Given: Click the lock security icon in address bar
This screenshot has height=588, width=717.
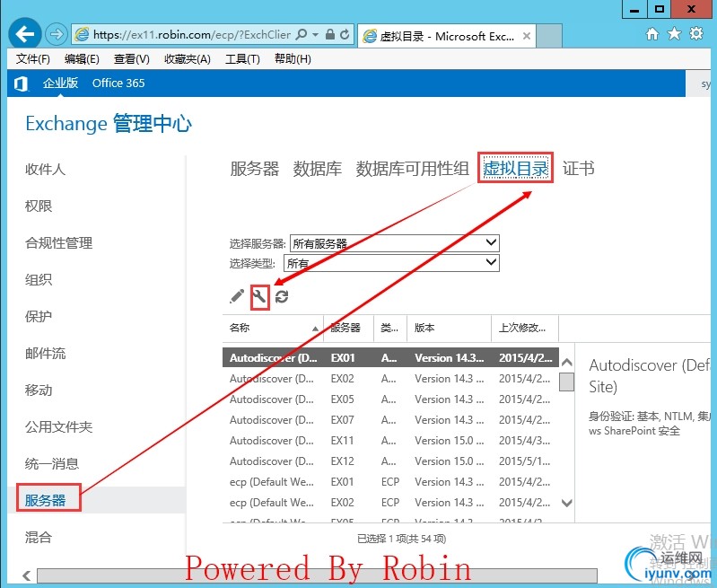Looking at the screenshot, I should [329, 35].
